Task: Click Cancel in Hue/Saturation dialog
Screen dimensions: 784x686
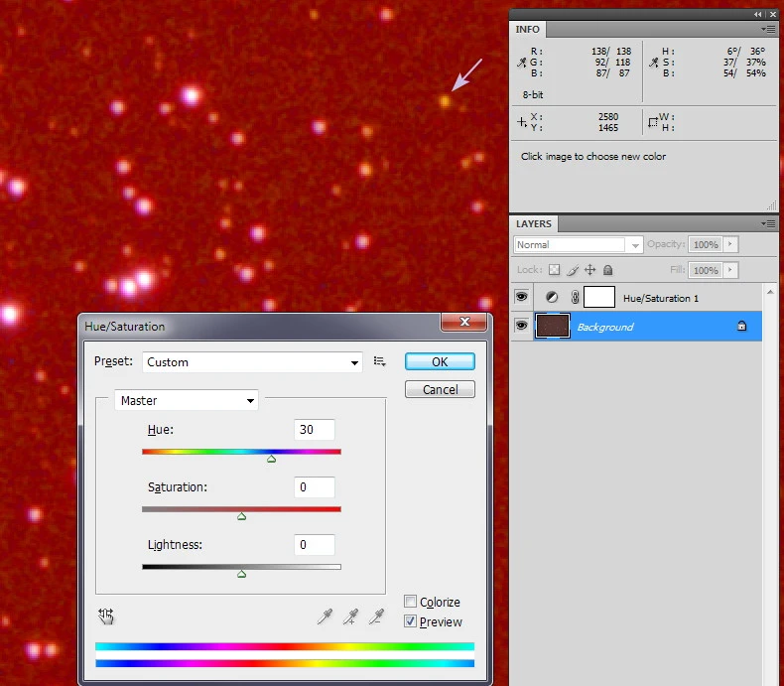Action: (x=440, y=390)
